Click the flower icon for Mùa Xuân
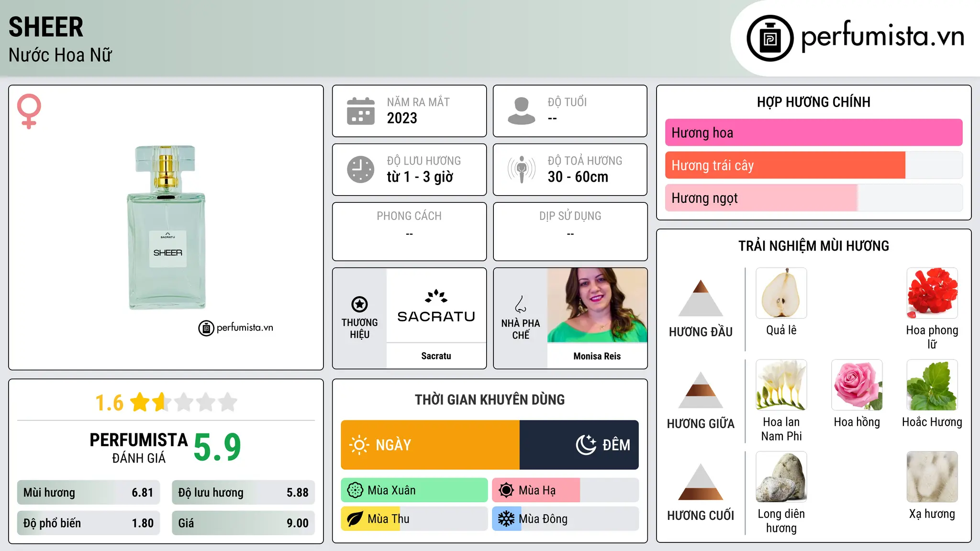The image size is (980, 551). pos(355,490)
